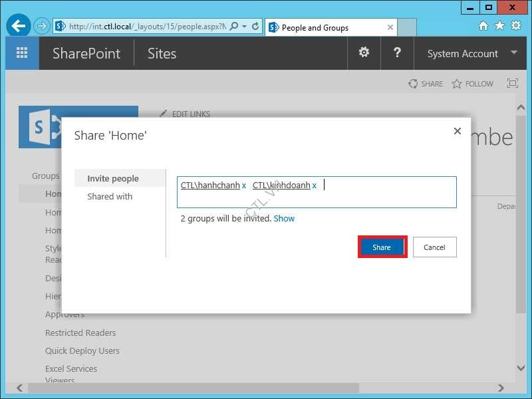Screen dimensions: 532x399
Task: Click the browser back arrow button
Action: [x=19, y=27]
